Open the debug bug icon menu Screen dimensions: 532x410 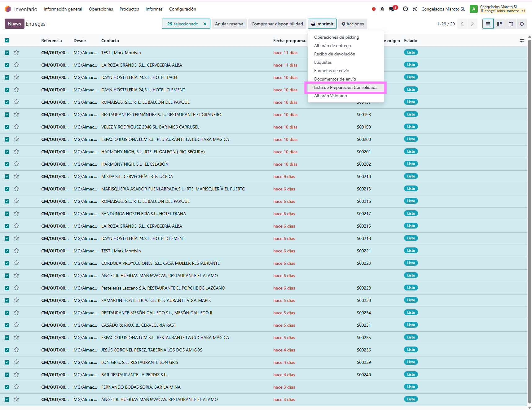382,9
